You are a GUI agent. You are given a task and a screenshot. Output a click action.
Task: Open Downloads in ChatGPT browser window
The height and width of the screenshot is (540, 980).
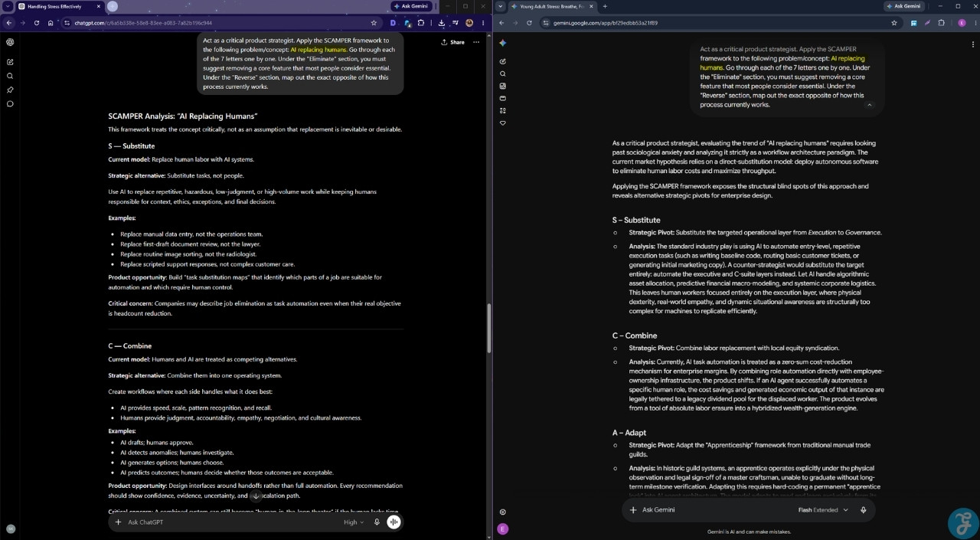point(442,23)
